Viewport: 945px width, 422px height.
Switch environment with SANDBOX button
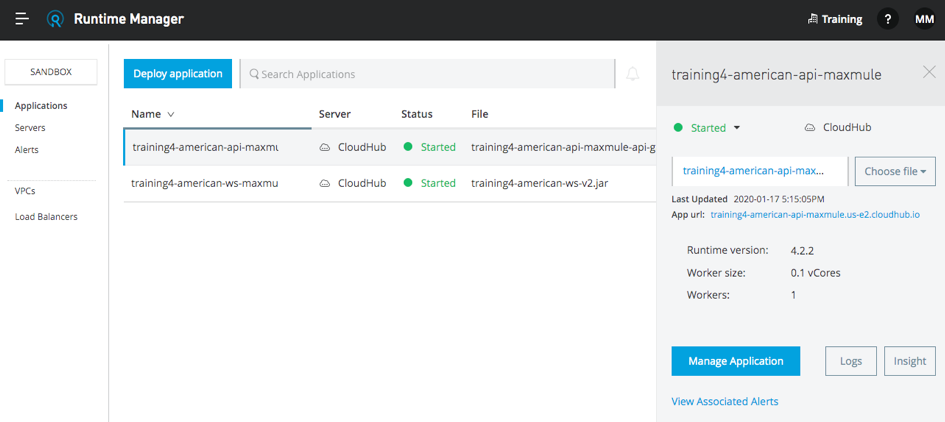click(51, 72)
